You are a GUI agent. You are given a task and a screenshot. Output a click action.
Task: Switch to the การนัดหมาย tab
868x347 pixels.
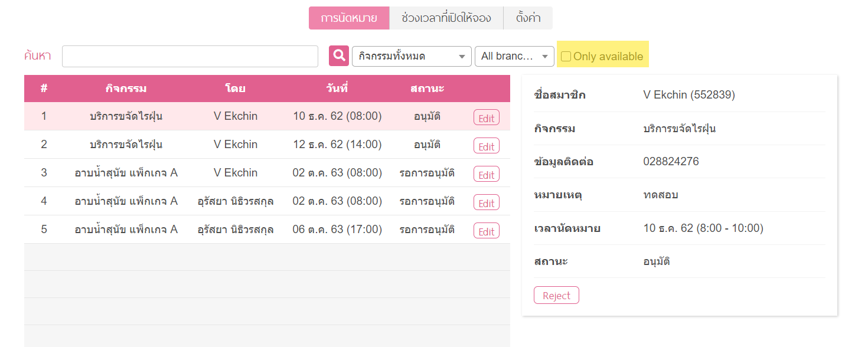pos(349,18)
